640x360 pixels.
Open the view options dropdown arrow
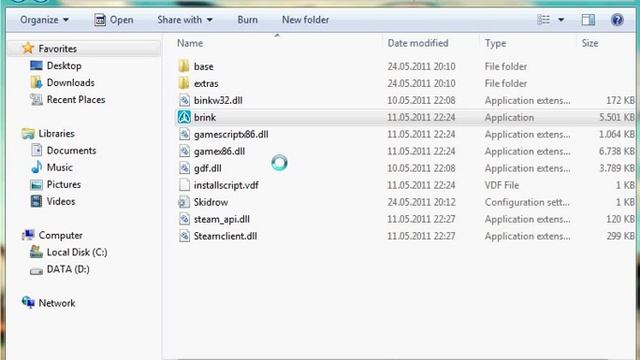tap(561, 20)
